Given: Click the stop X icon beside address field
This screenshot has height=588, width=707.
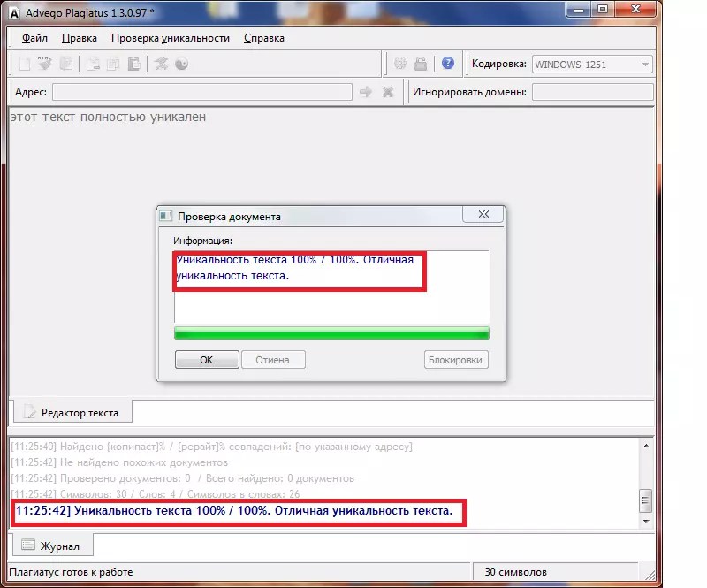Looking at the screenshot, I should [388, 92].
